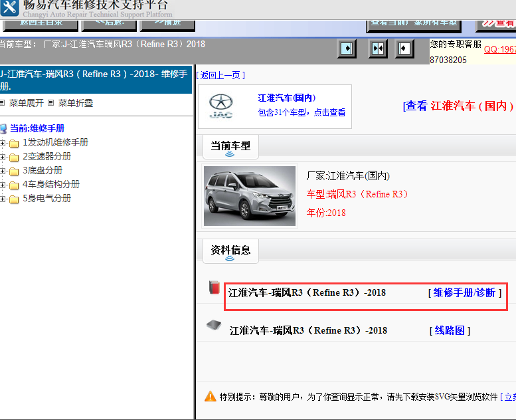
Task: Click the red book icon for repair manual
Action: coord(215,288)
